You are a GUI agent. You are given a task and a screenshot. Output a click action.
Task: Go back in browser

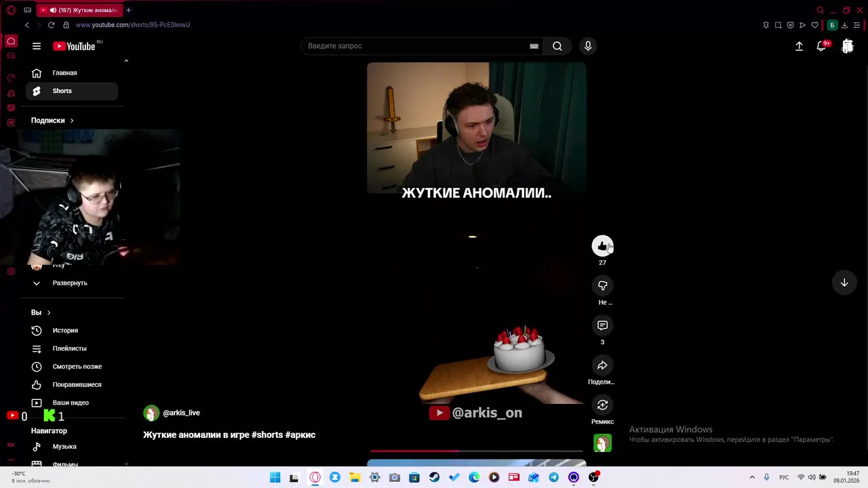[27, 25]
